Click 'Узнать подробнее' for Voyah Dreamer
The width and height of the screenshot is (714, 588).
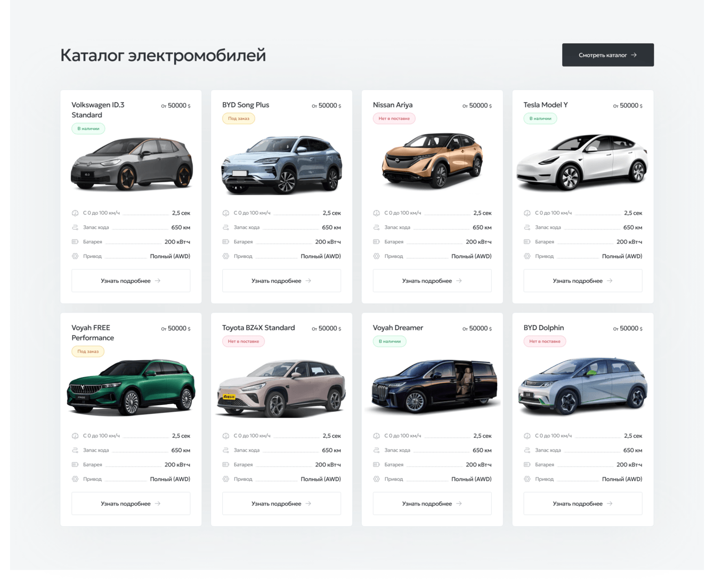point(432,503)
